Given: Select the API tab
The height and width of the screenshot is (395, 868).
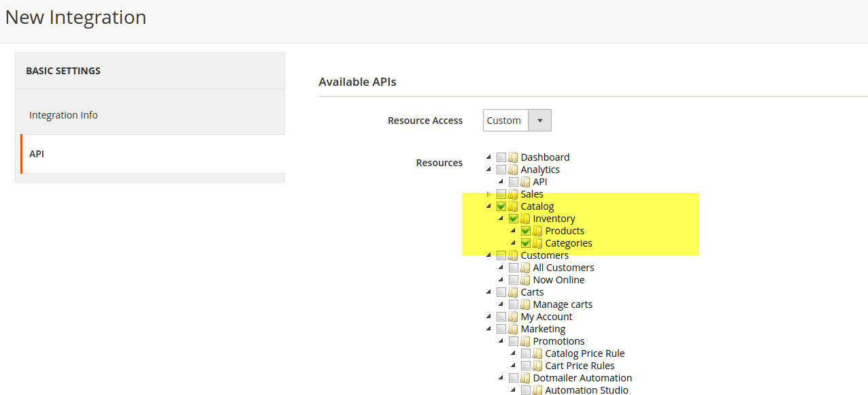Looking at the screenshot, I should 37,153.
